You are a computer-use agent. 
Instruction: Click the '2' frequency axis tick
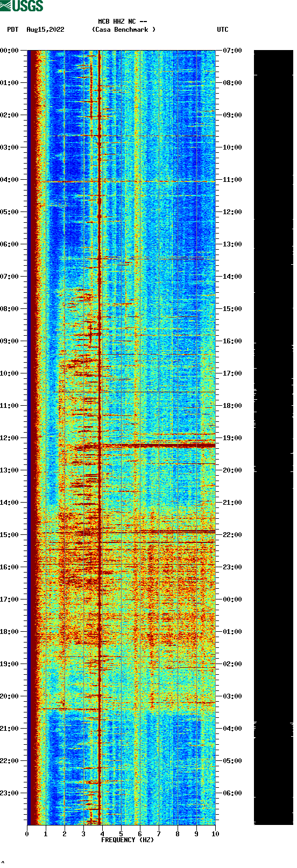click(x=65, y=834)
